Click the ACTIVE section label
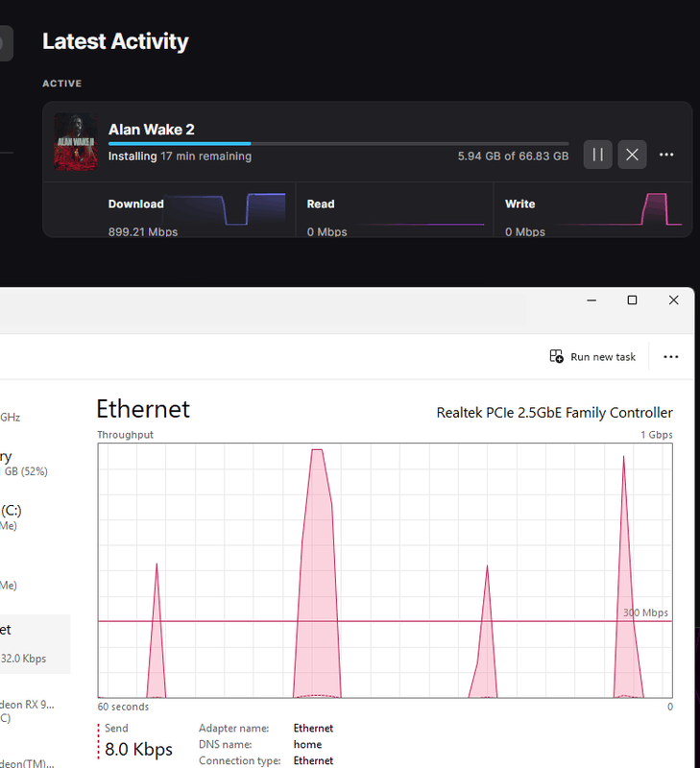The height and width of the screenshot is (768, 700). tap(62, 84)
